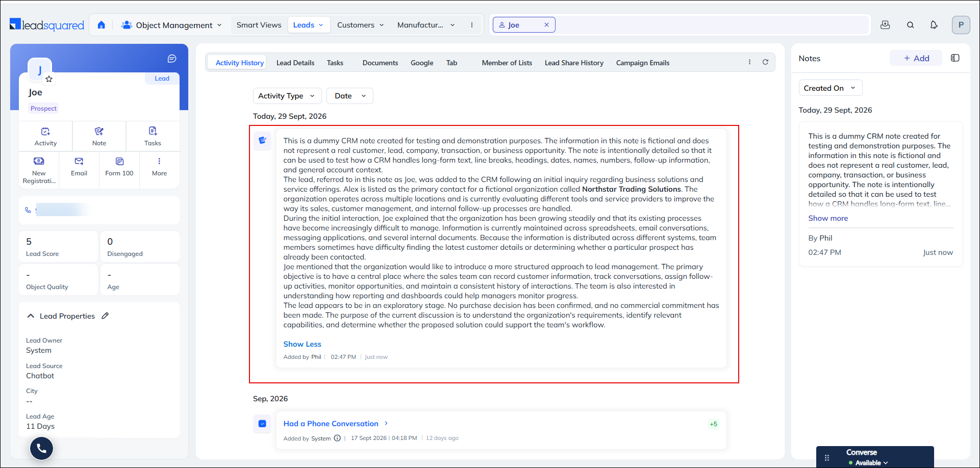Collapse the Notes side panel

pos(955,58)
